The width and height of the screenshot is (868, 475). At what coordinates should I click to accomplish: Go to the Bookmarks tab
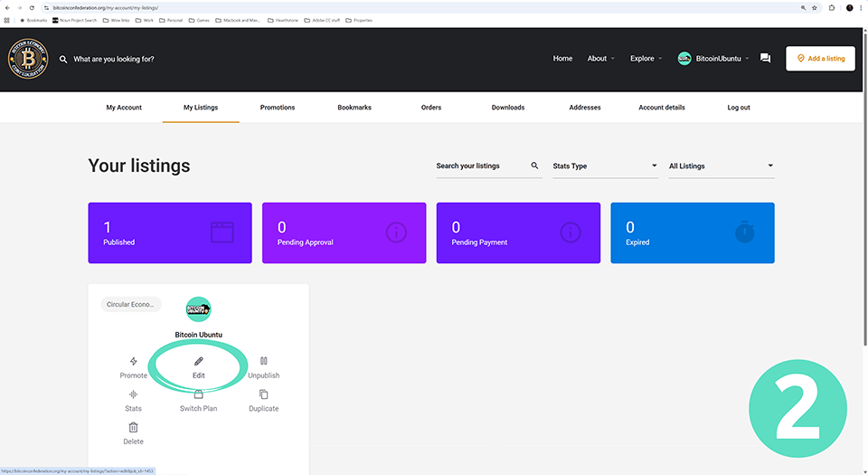[354, 108]
